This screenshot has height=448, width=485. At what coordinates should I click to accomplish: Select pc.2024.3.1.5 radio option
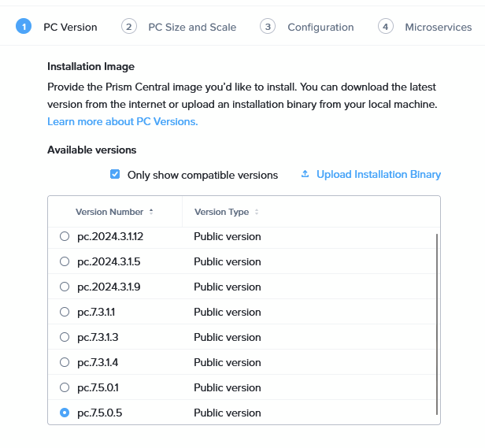point(65,261)
